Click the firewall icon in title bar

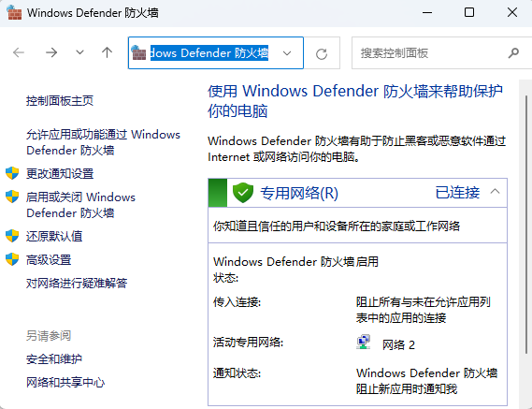14,12
